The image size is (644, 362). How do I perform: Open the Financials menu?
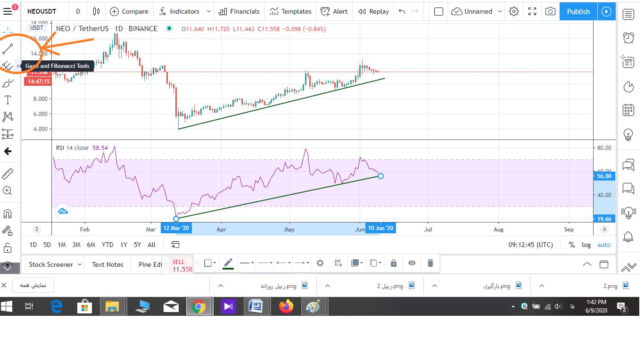point(239,11)
